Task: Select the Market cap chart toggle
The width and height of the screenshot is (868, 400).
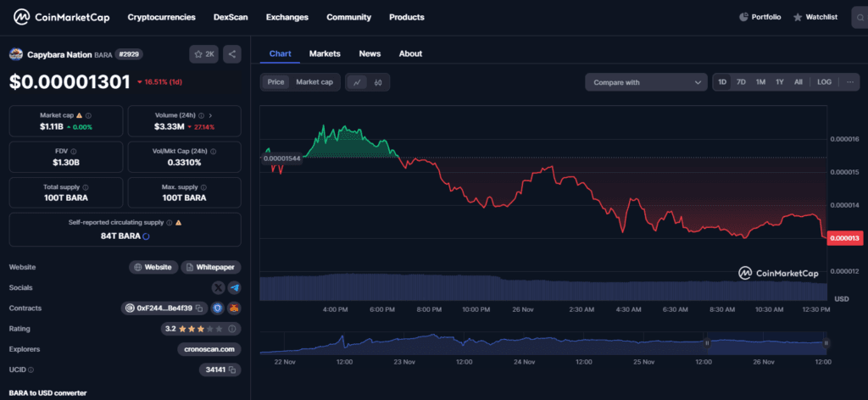Action: click(314, 82)
